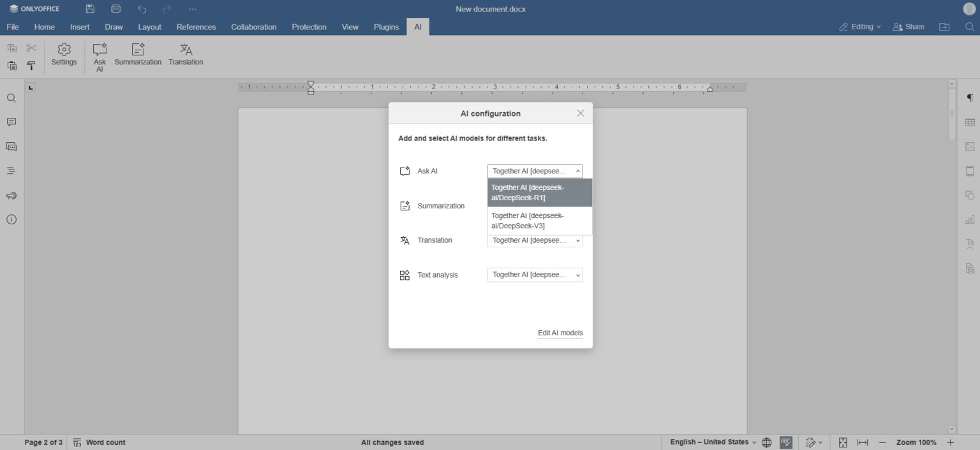This screenshot has height=450, width=980.
Task: Click the Copy icon in toolbar
Action: (x=11, y=48)
